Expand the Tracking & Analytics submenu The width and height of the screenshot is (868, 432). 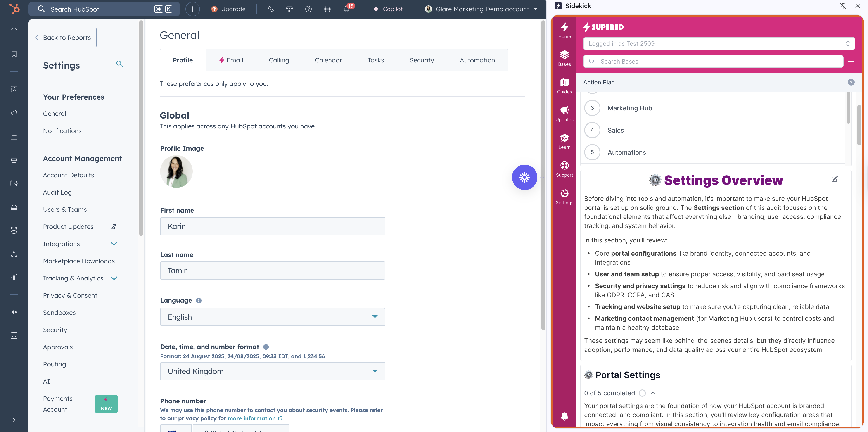[114, 278]
